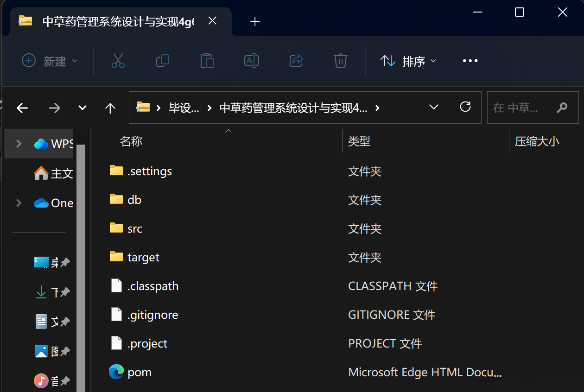The height and width of the screenshot is (392, 584).
Task: Click the 文件夹 type for src row
Action: click(365, 228)
